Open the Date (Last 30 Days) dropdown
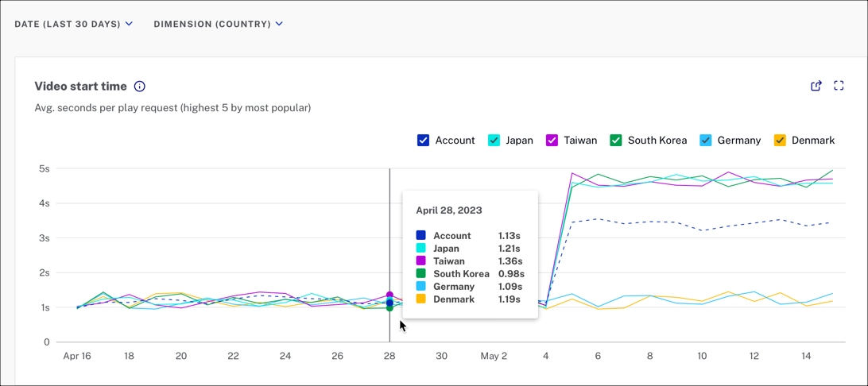The image size is (868, 386). pos(73,24)
